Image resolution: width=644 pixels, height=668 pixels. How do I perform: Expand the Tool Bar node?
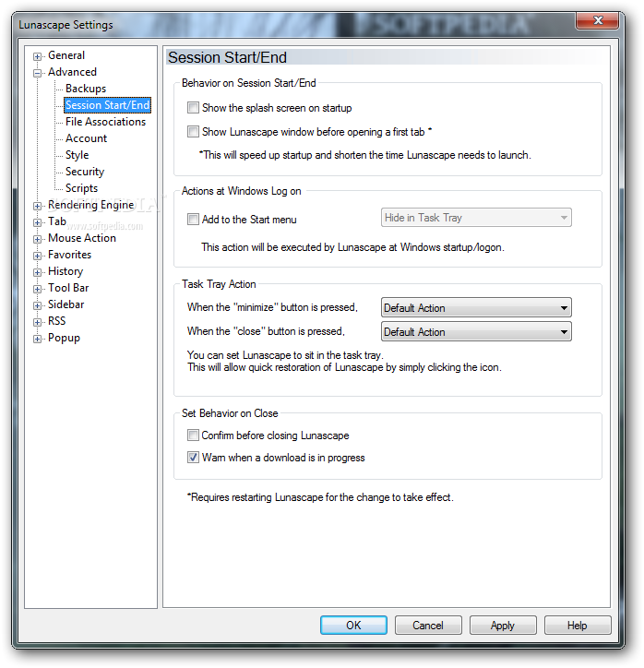point(38,289)
